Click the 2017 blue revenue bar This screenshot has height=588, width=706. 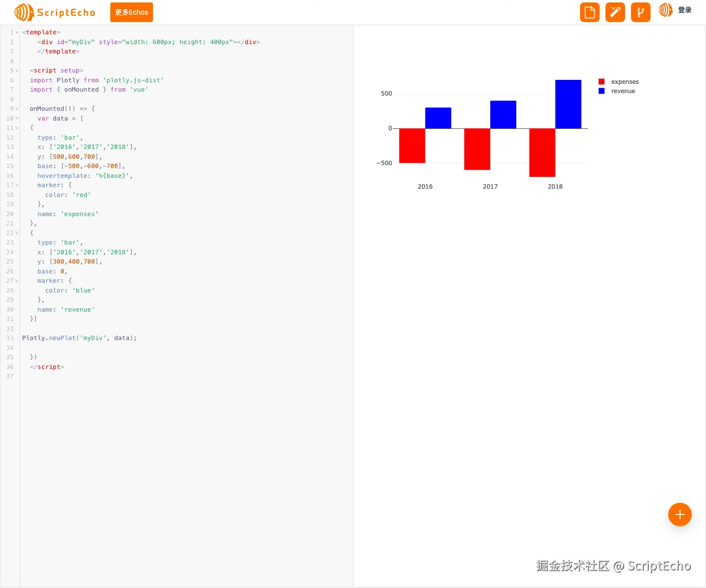pos(503,115)
